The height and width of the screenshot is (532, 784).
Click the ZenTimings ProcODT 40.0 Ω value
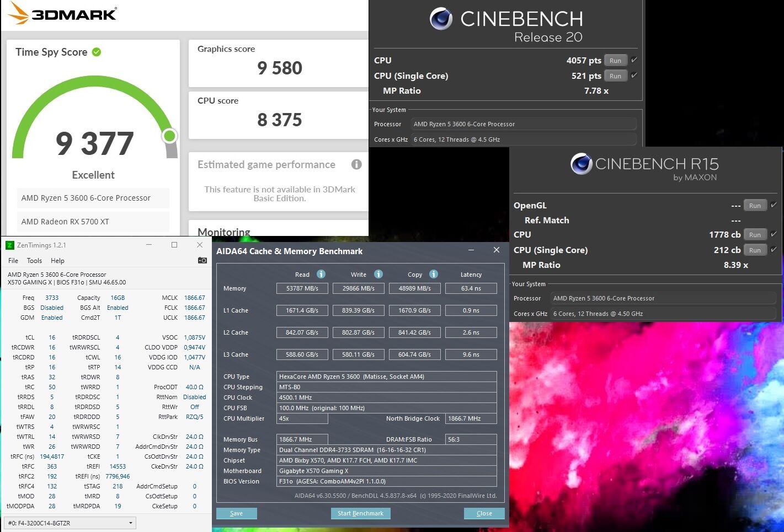coord(195,387)
